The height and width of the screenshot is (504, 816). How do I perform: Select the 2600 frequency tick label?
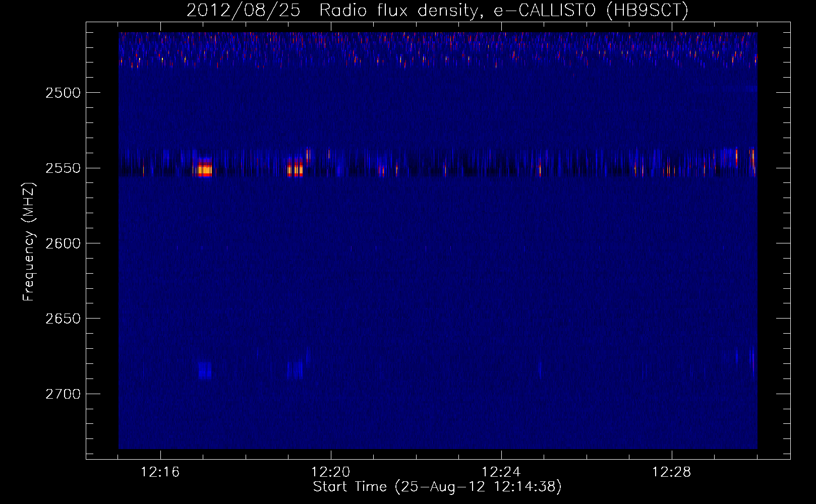click(63, 243)
